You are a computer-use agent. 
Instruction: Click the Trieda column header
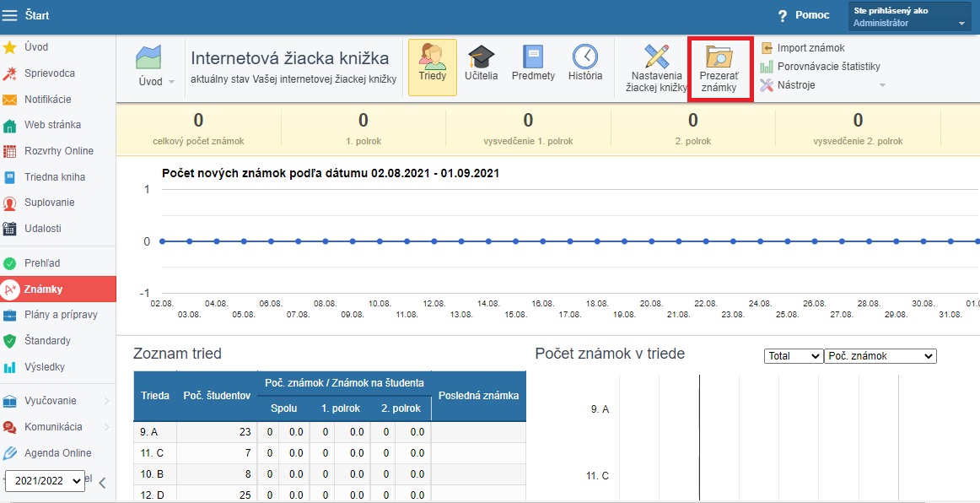tap(155, 396)
